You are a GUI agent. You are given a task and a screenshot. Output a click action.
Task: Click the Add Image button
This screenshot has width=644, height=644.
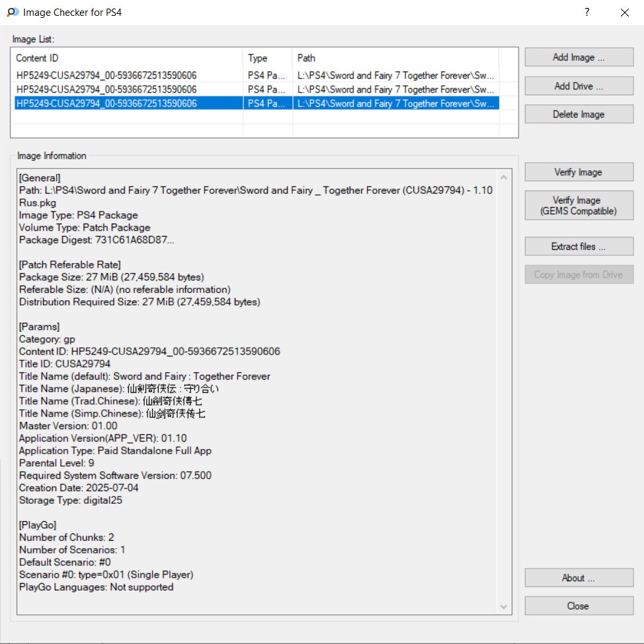pyautogui.click(x=579, y=57)
